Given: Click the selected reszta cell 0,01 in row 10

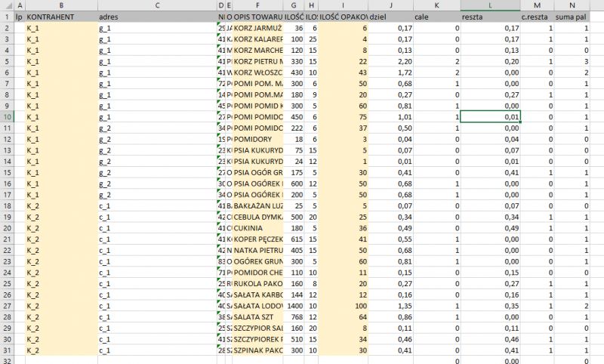Looking at the screenshot, I should 490,117.
